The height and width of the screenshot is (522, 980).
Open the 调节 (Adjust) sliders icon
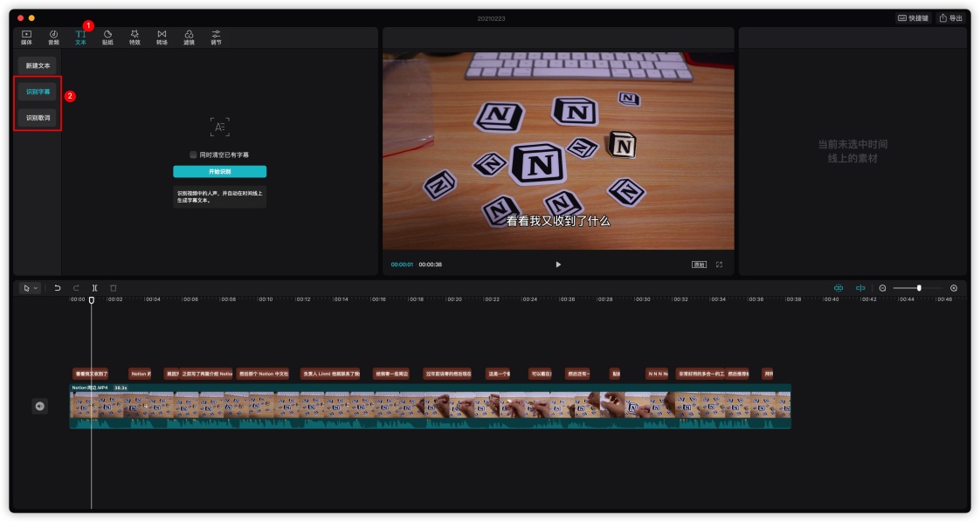point(216,38)
